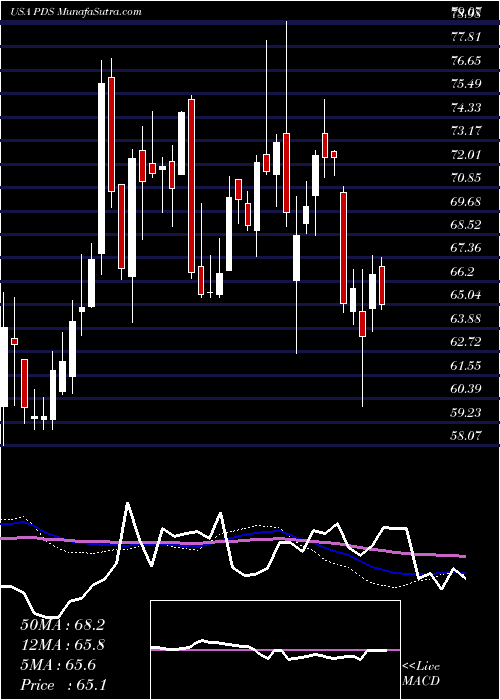500x700 pixels.
Task: Select the 58.07 axis label
Action: pyautogui.click(x=466, y=436)
